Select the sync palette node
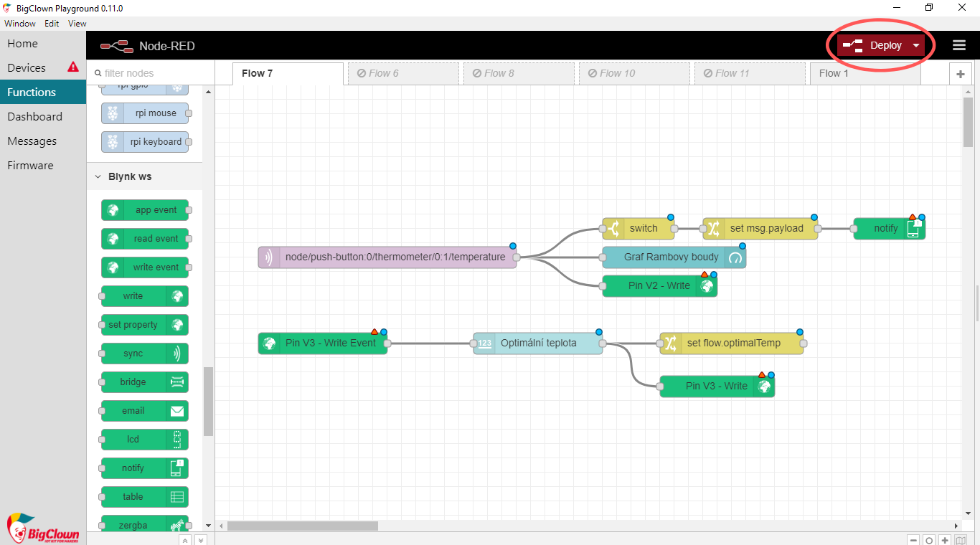This screenshot has width=980, height=545. tap(145, 354)
